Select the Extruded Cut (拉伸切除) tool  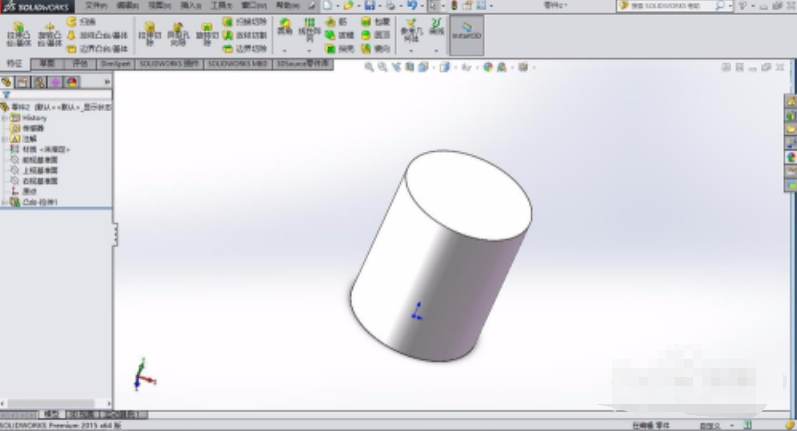[x=149, y=35]
